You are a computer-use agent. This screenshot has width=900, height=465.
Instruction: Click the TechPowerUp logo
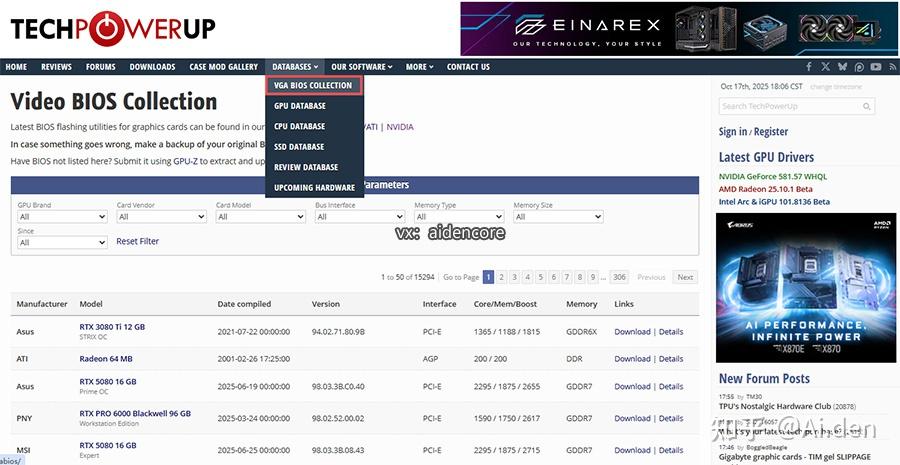(x=112, y=29)
